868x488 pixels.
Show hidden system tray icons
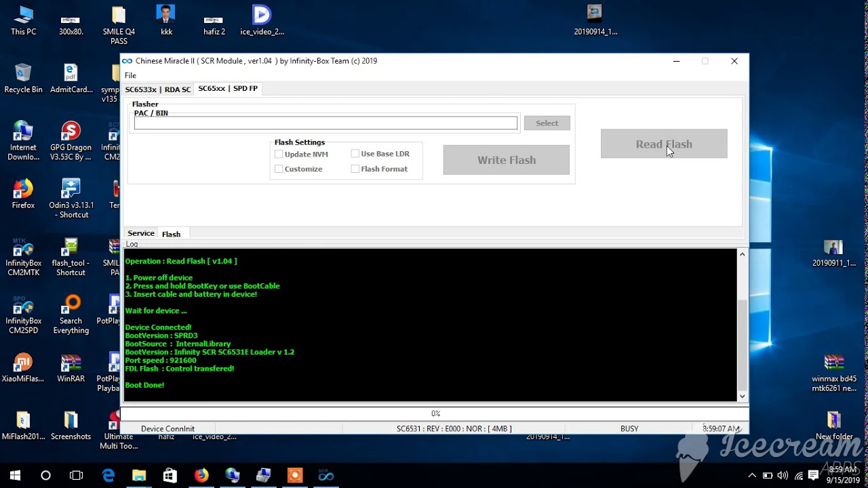751,475
